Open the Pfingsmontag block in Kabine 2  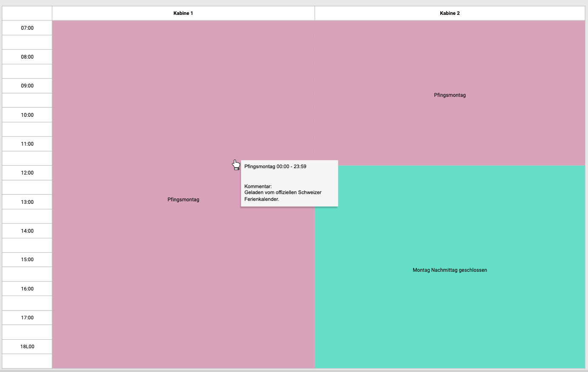click(450, 95)
